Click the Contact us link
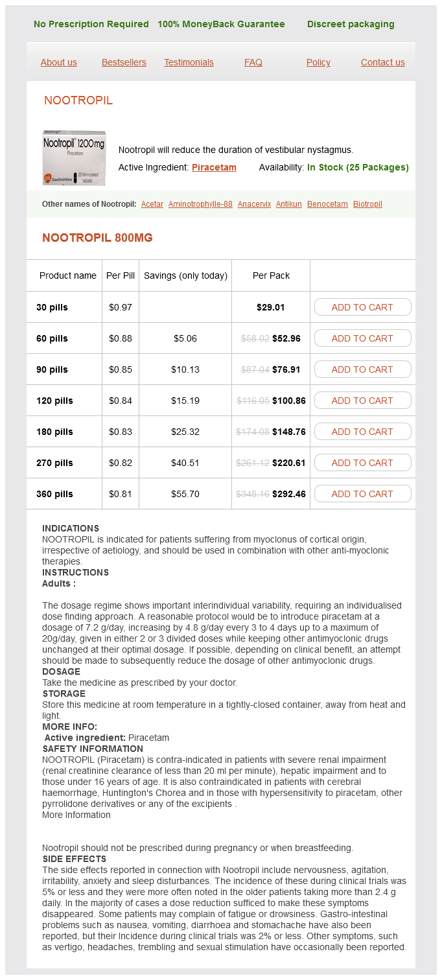 coord(382,62)
